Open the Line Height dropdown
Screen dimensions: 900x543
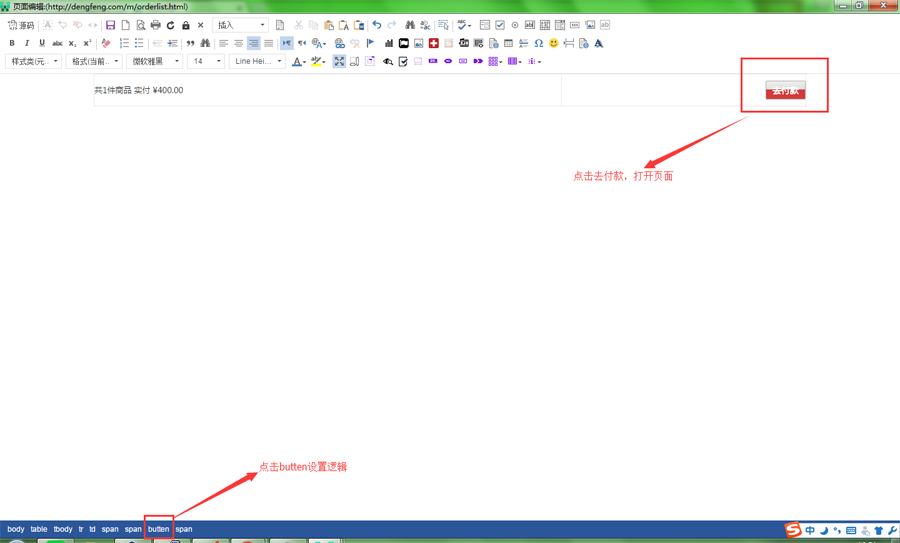257,61
